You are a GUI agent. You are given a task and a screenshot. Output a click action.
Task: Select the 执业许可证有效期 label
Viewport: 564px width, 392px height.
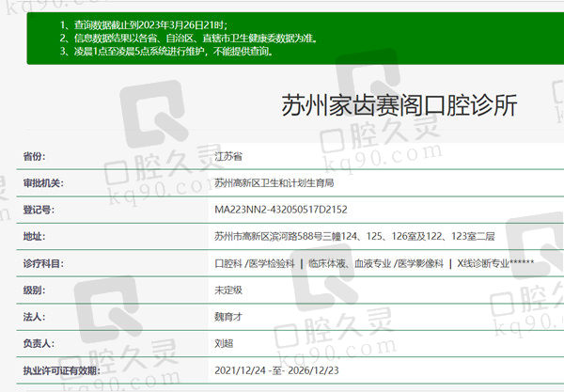click(x=61, y=370)
